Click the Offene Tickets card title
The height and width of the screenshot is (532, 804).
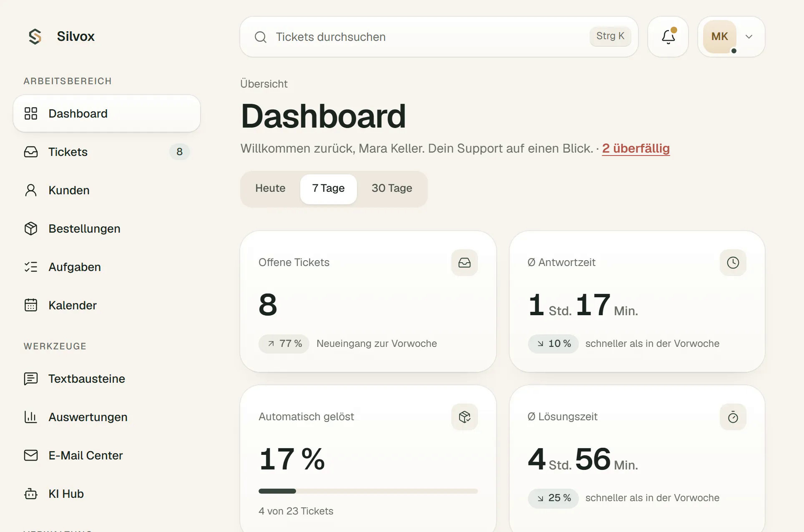coord(294,262)
